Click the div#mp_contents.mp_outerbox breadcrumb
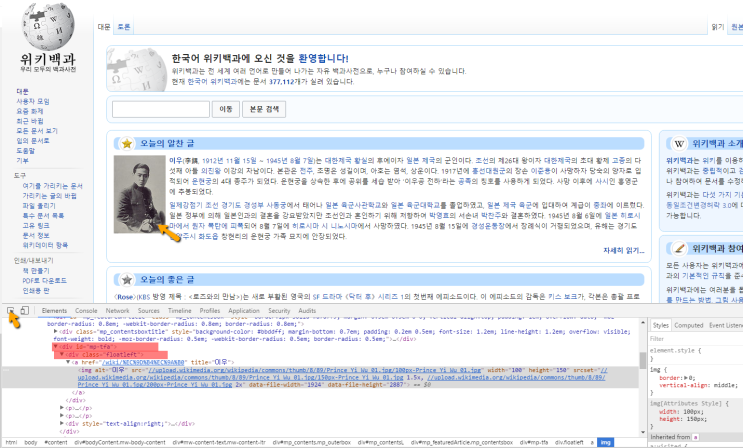 pos(311,442)
